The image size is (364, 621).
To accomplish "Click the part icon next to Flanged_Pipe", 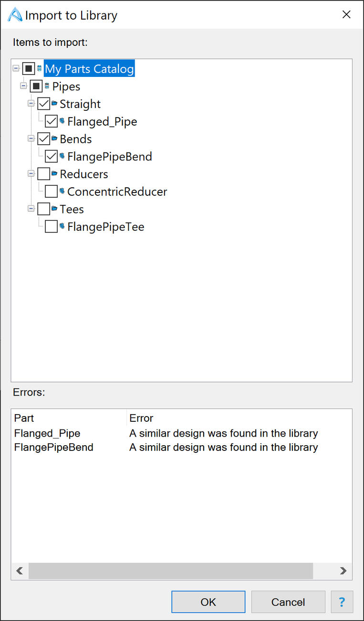I will [x=62, y=121].
